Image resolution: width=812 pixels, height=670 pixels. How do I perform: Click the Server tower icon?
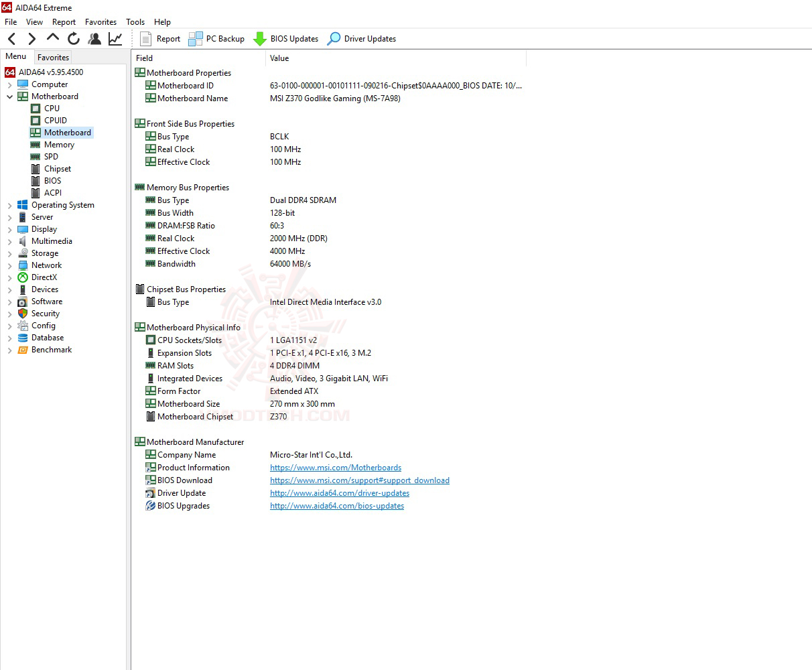tap(23, 217)
